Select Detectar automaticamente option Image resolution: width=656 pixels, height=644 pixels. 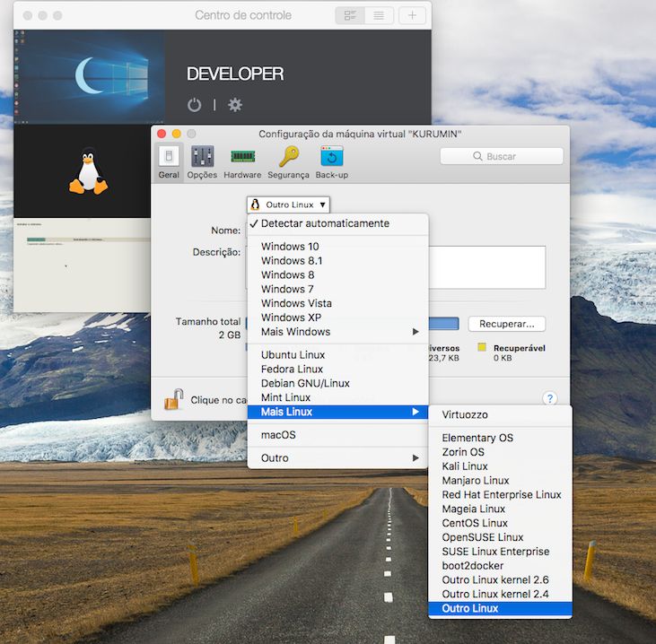[337, 223]
